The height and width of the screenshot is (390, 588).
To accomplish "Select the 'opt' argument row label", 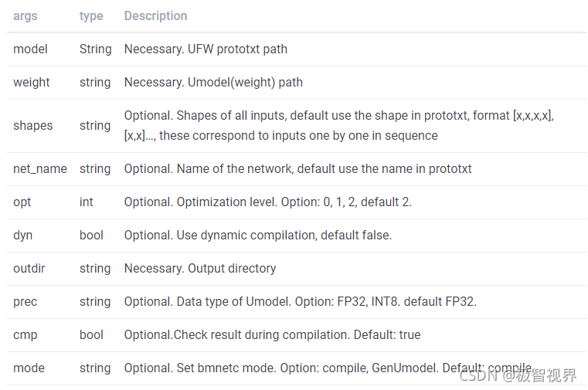I will point(22,202).
